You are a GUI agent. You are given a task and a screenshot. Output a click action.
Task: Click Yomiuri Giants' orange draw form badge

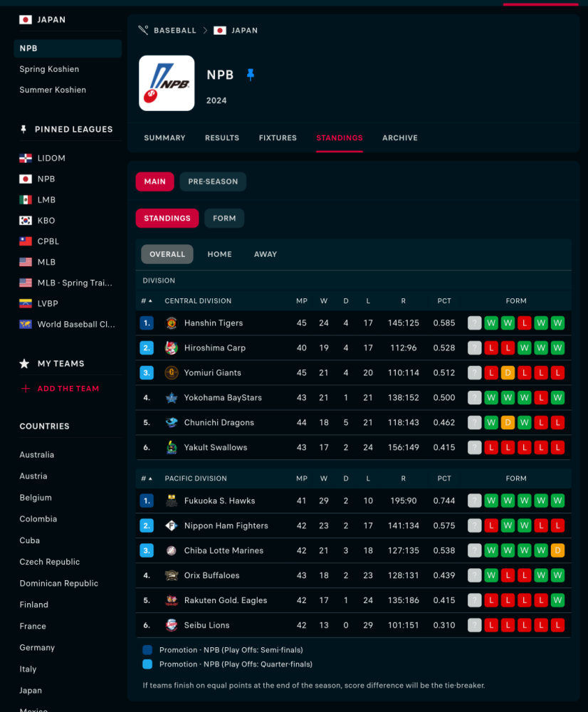508,373
